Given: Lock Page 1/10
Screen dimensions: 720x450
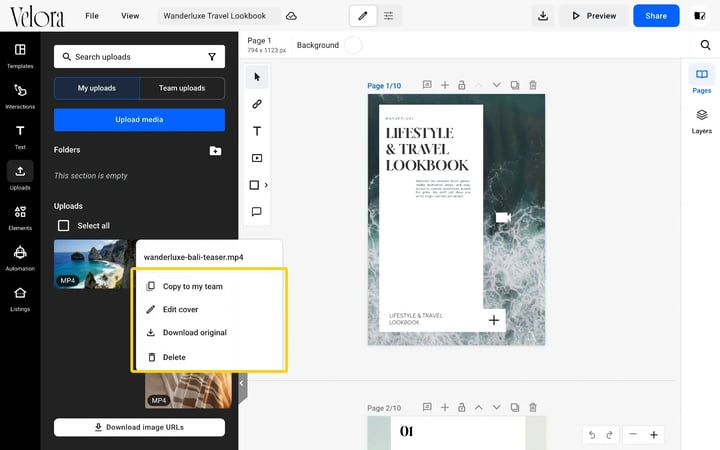Looking at the screenshot, I should 461,85.
